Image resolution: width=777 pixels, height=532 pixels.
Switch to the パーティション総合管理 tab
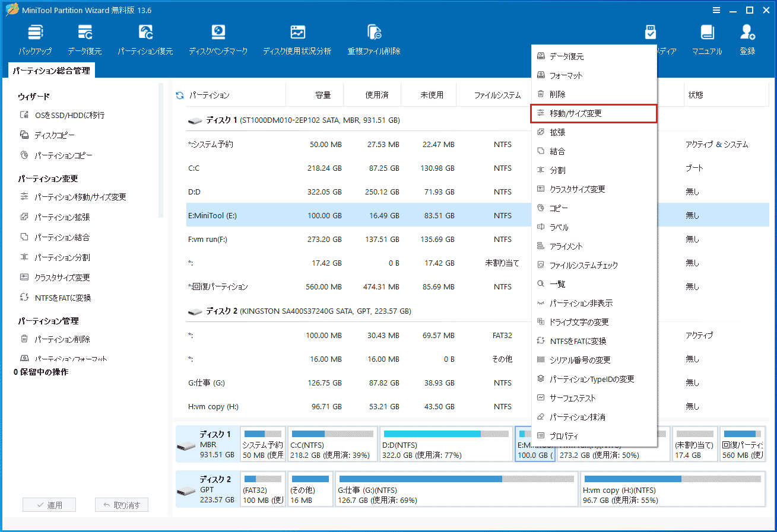[x=52, y=71]
